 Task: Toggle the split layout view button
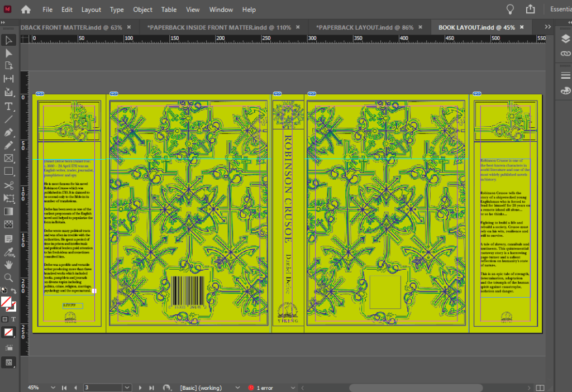point(540,388)
